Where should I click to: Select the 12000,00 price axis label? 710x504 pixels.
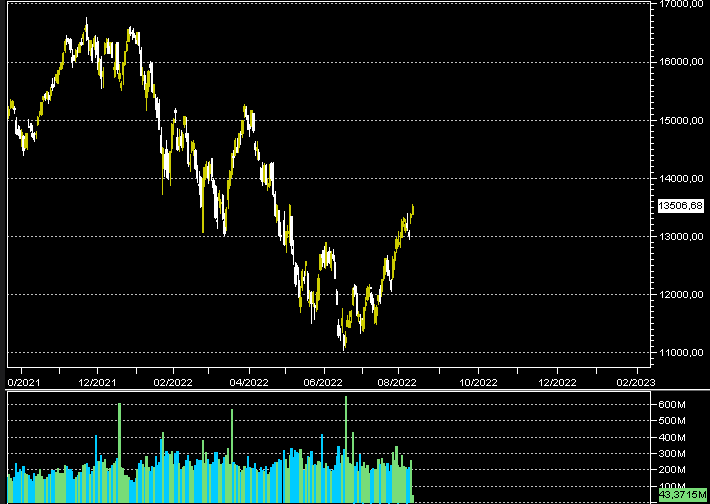tap(681, 294)
